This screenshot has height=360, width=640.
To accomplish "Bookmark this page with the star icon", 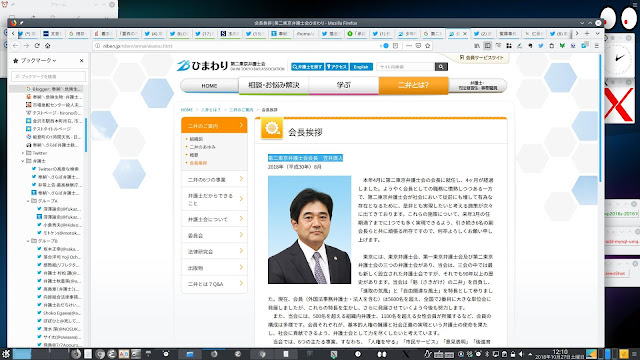I will (x=428, y=46).
